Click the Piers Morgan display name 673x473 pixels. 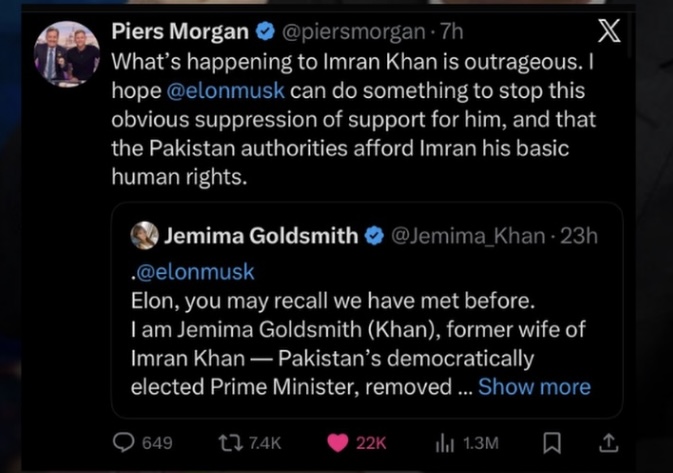coord(180,31)
